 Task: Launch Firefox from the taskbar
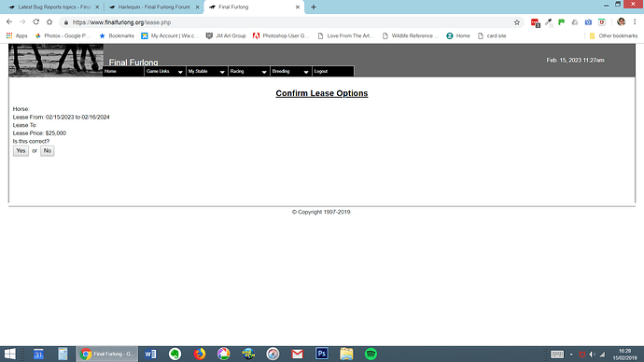200,354
